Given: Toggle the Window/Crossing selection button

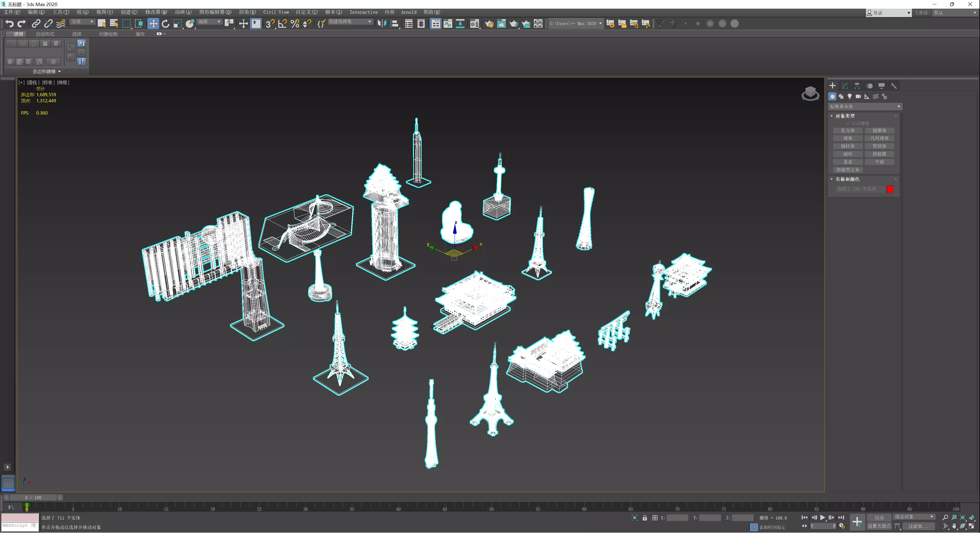Looking at the screenshot, I should pos(139,23).
